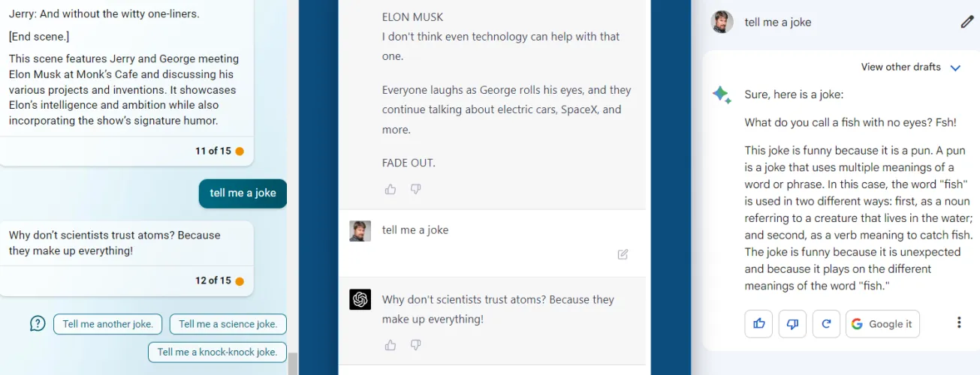The height and width of the screenshot is (375, 980).
Task: Edit the ChatGPT 'tell me a joke' message
Action: tap(623, 254)
